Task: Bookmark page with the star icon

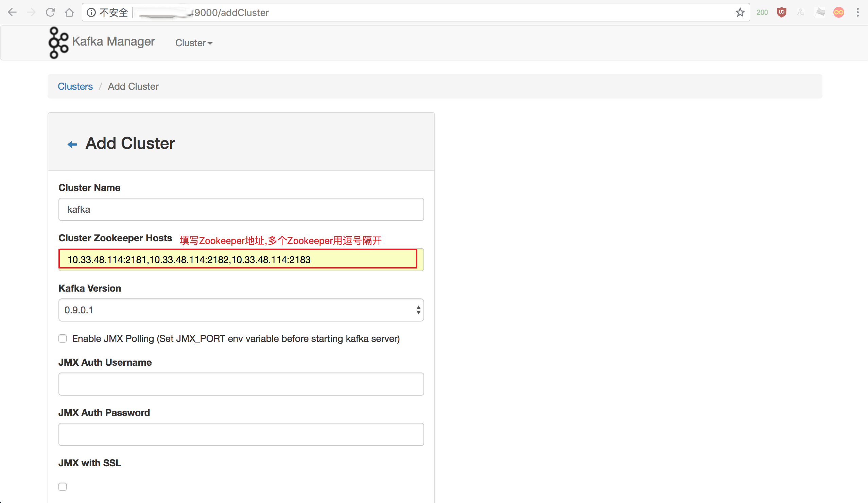Action: (740, 13)
